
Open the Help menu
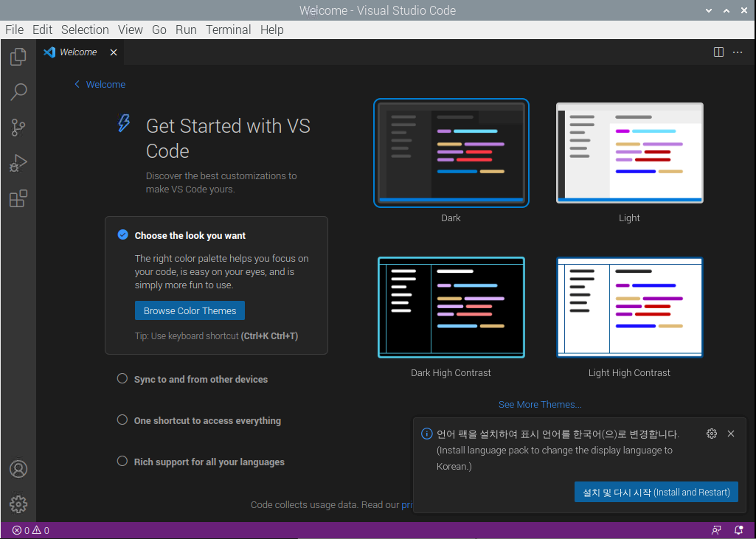[272, 30]
